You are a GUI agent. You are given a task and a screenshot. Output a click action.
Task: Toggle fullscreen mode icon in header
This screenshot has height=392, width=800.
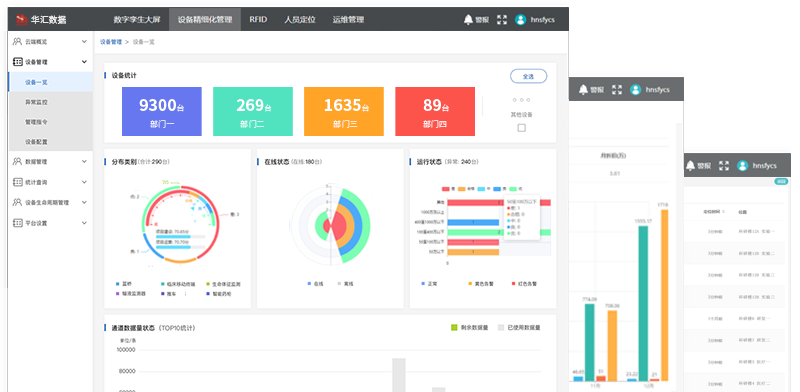click(502, 20)
